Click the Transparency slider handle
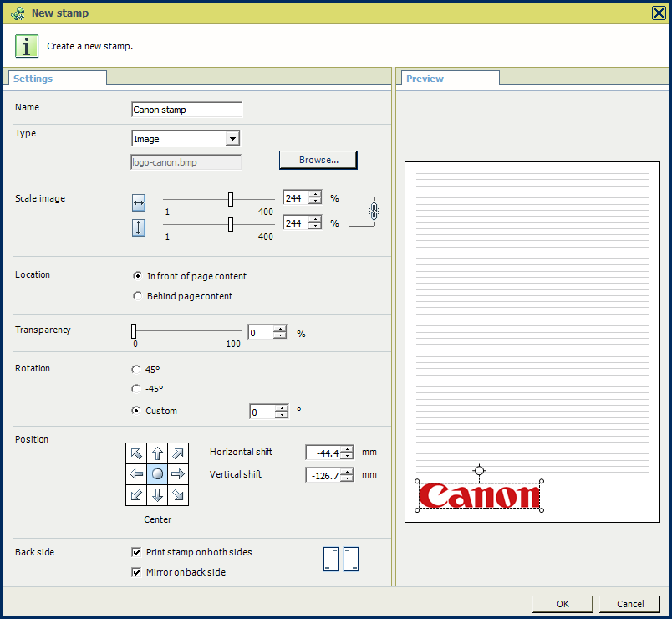 point(134,331)
